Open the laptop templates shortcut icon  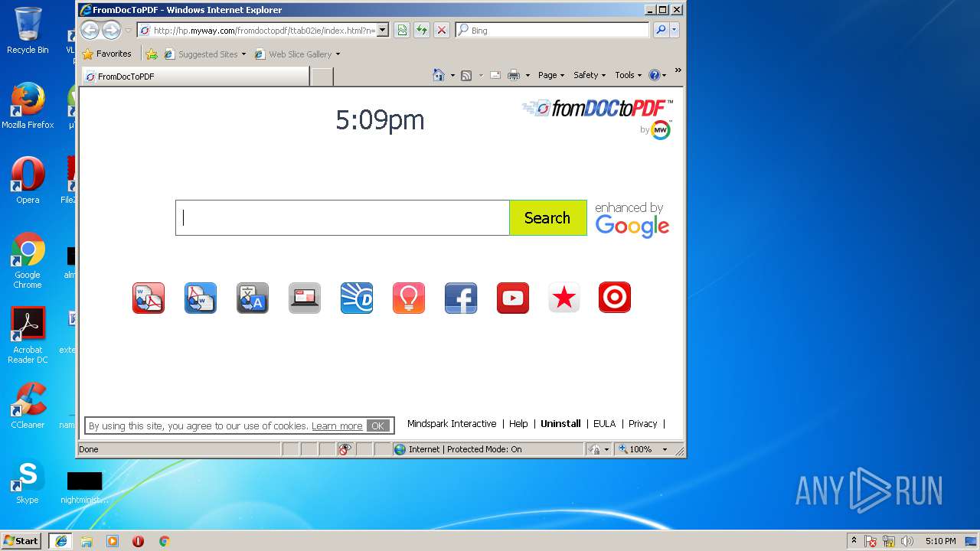point(305,298)
